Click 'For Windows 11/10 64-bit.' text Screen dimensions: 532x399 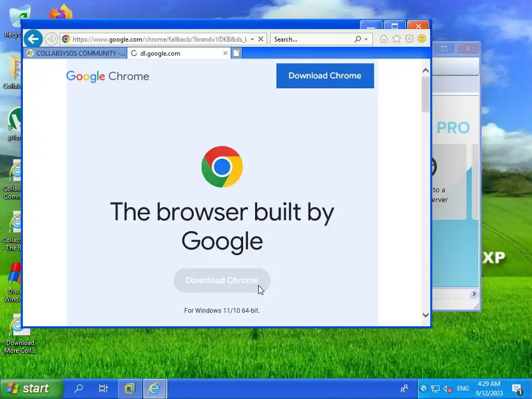221,311
